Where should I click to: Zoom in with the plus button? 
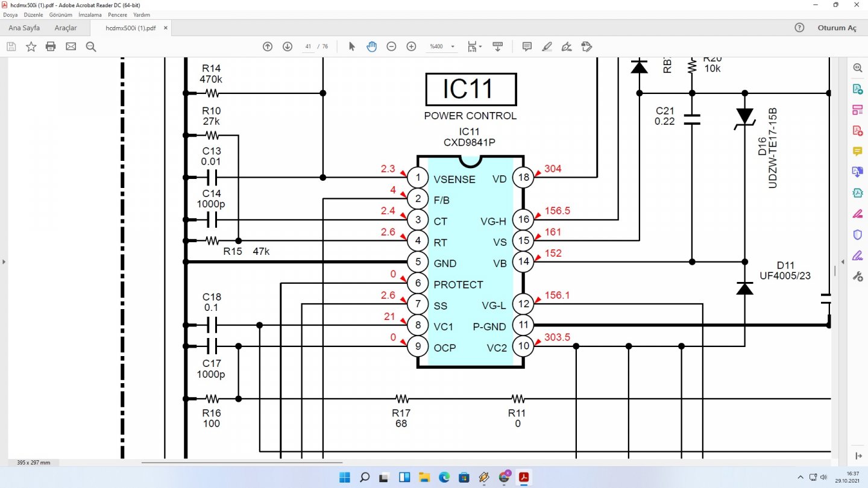pos(412,46)
